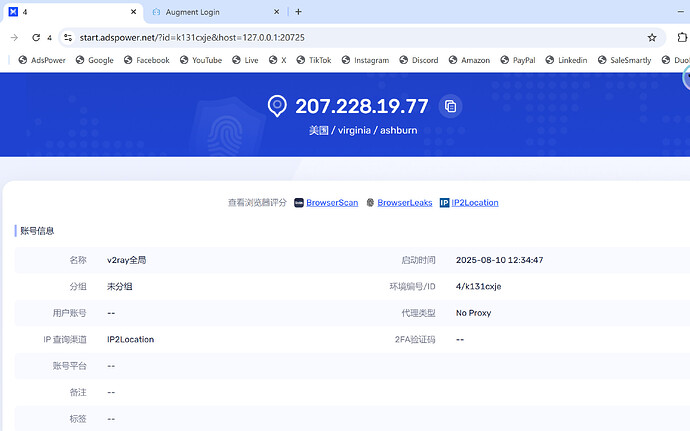Open the Instagram bookmark

coord(365,60)
